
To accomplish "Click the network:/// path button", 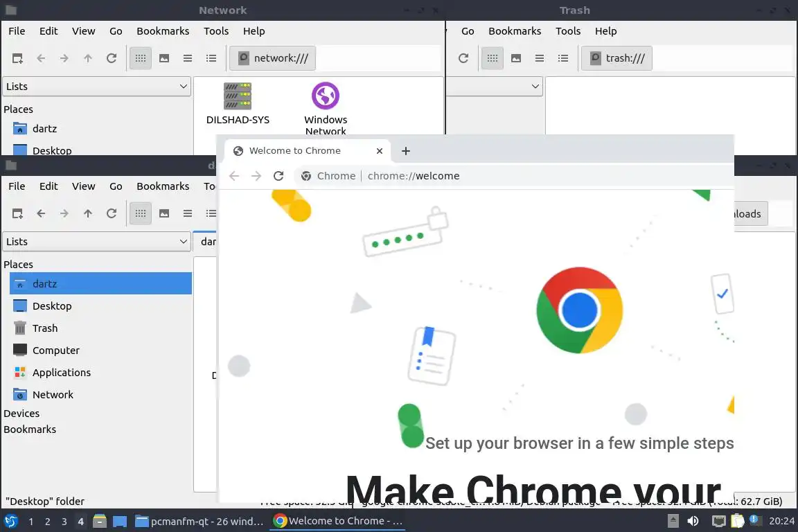I will pos(273,58).
